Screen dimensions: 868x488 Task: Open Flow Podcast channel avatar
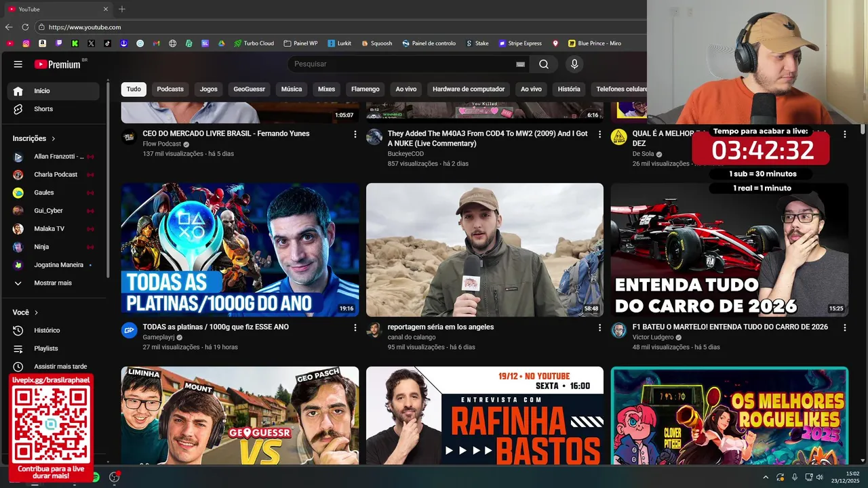130,137
